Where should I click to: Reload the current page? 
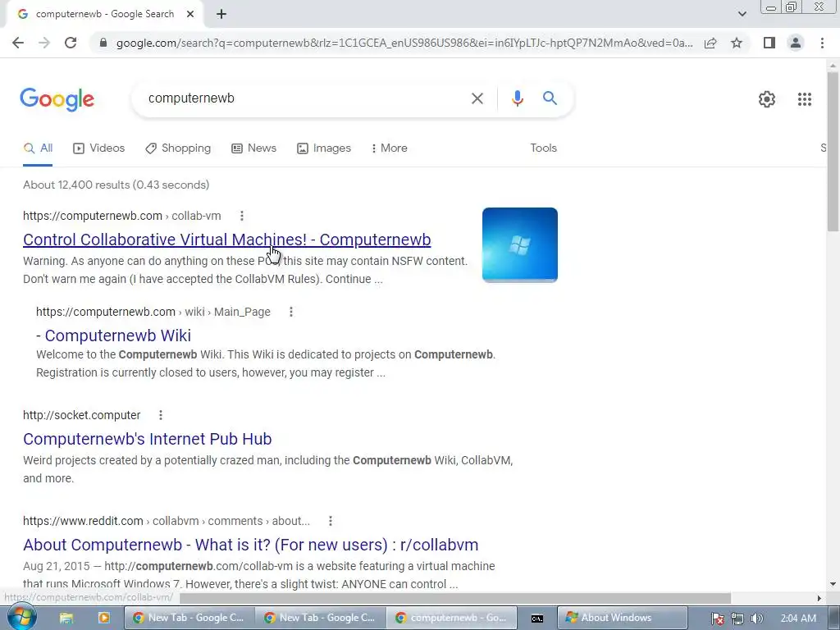pos(71,43)
